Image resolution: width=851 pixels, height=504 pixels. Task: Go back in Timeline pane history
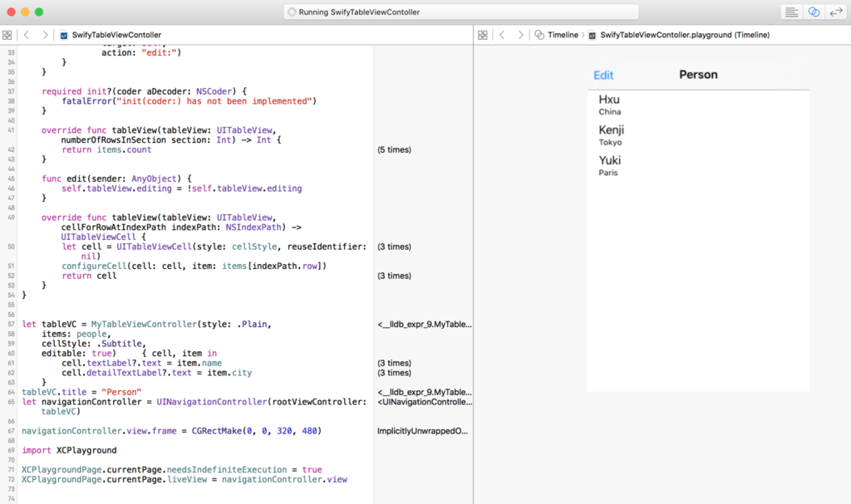pyautogui.click(x=502, y=35)
